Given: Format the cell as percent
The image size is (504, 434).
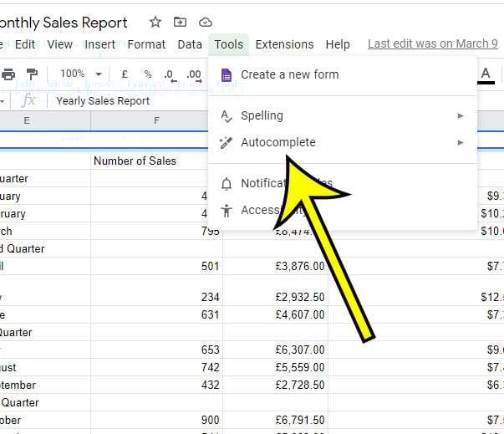Looking at the screenshot, I should click(x=148, y=74).
